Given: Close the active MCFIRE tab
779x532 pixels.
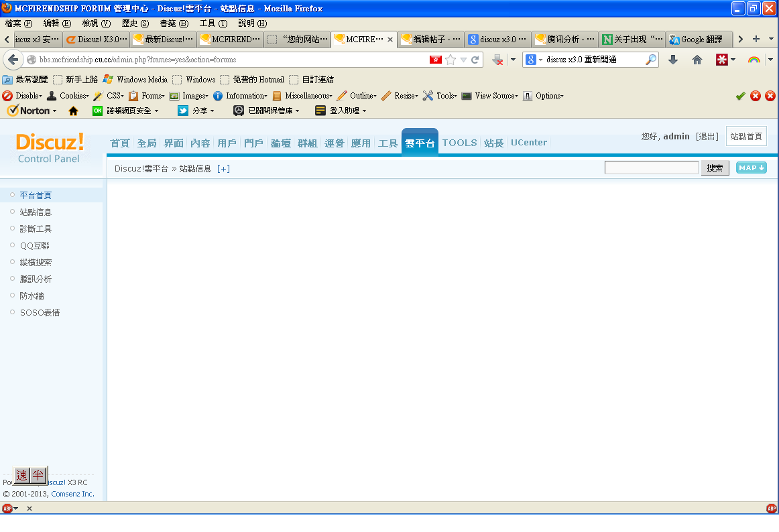Looking at the screenshot, I should click(x=390, y=40).
